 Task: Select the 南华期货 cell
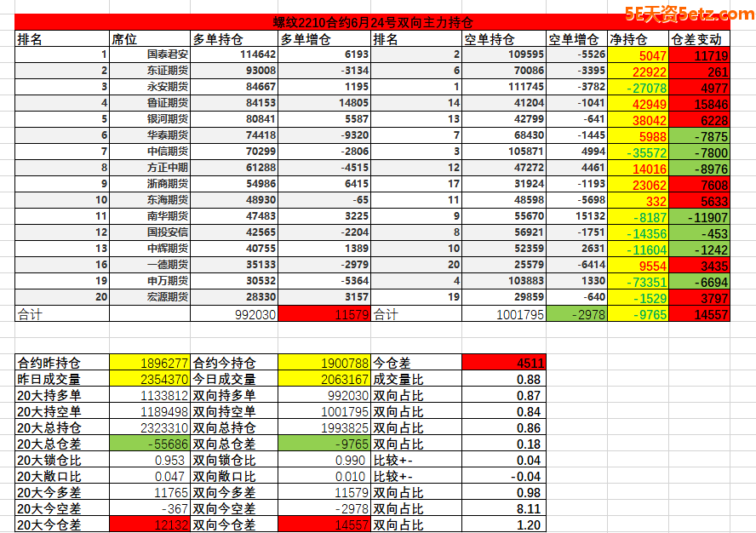(x=150, y=216)
